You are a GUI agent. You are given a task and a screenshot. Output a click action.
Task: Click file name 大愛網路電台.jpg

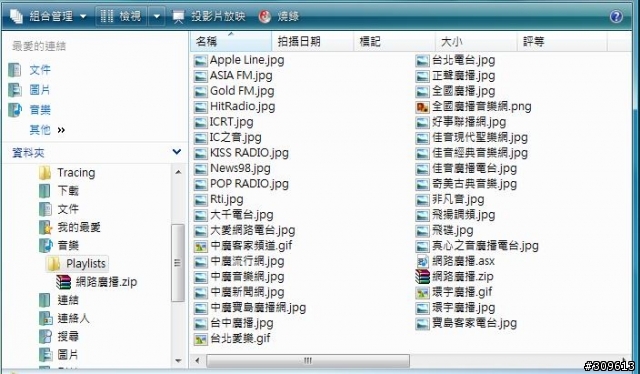tap(253, 230)
